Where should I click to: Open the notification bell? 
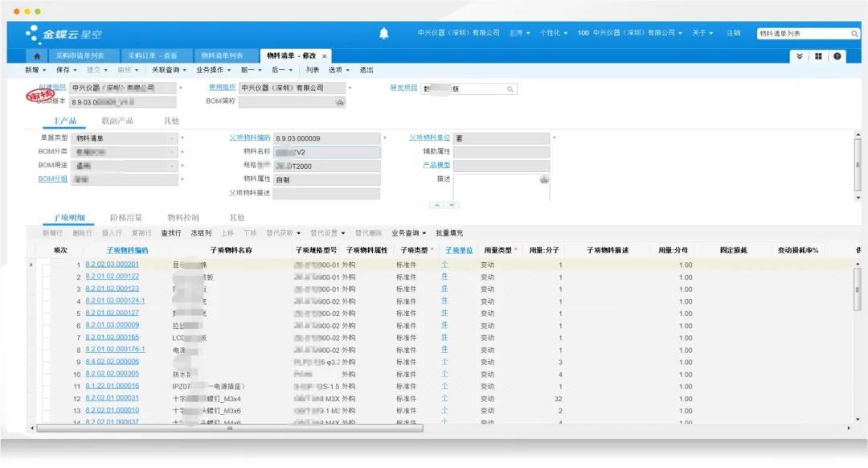pyautogui.click(x=383, y=34)
